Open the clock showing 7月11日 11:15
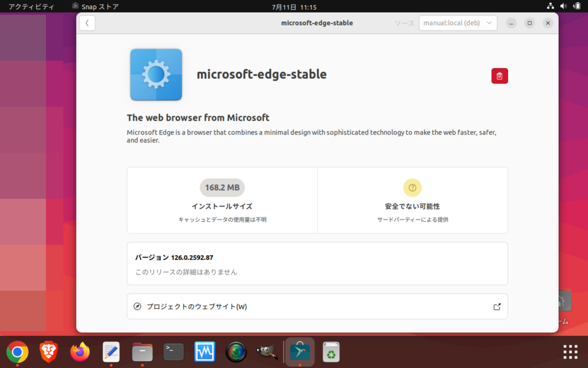 point(294,7)
